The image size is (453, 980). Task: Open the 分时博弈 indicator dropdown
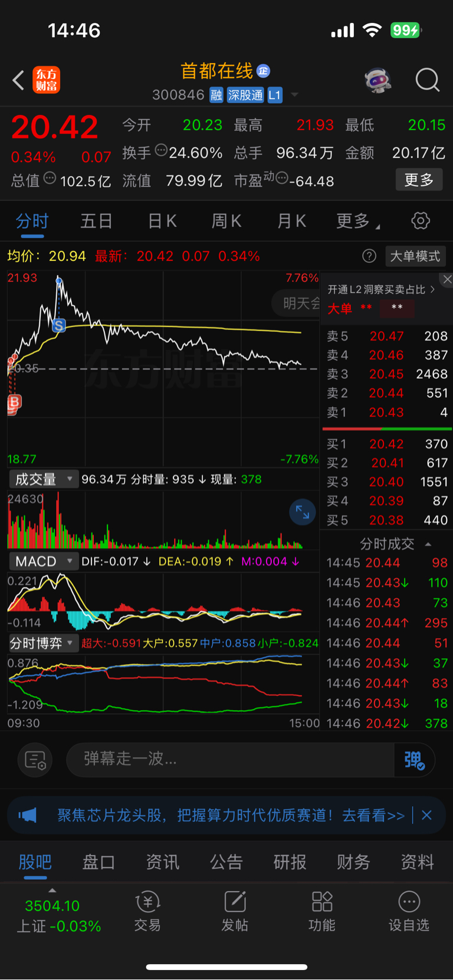(x=44, y=643)
